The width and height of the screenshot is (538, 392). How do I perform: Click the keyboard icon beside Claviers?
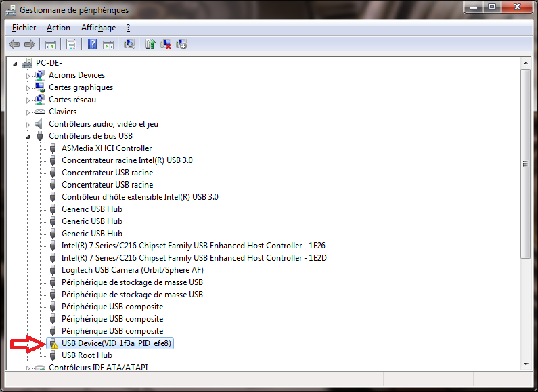click(40, 112)
